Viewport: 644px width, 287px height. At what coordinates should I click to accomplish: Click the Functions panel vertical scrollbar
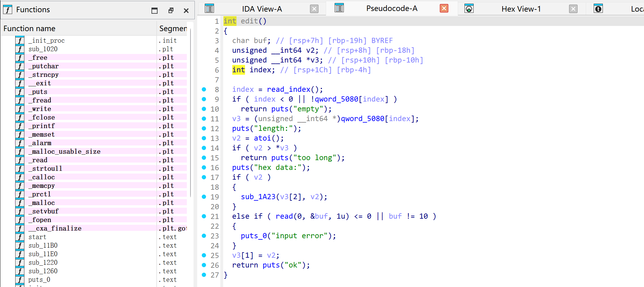point(190,113)
